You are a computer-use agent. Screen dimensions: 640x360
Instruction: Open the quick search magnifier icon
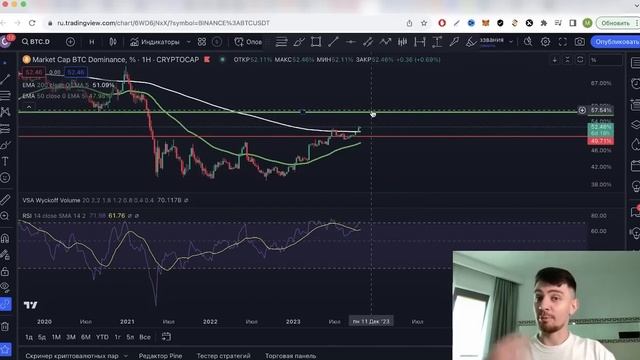(x=528, y=42)
